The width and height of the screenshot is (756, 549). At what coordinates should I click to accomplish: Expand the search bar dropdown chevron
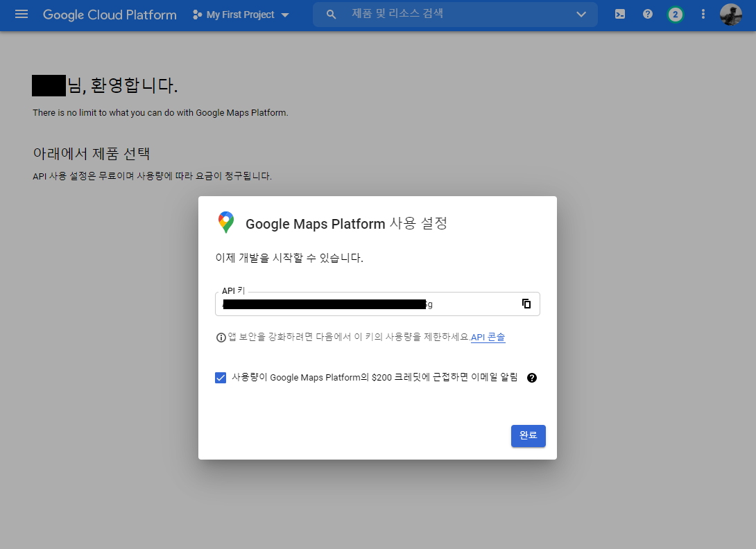coord(581,15)
